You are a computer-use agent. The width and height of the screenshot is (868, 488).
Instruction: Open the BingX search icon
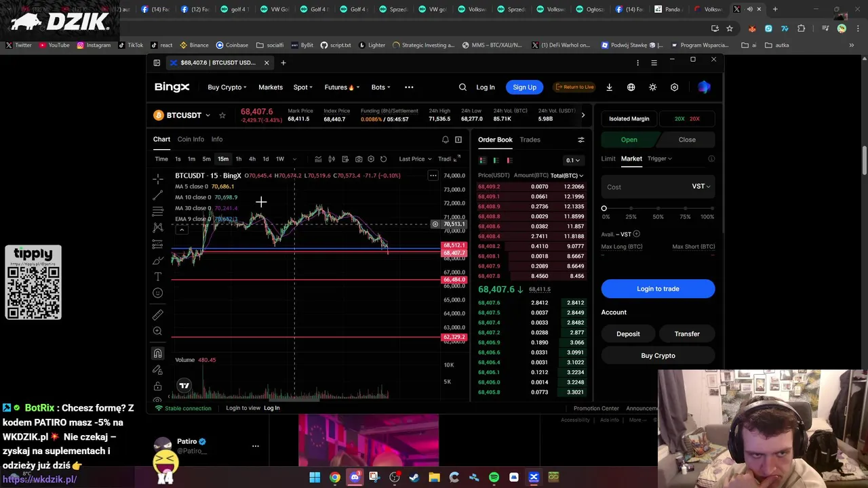(462, 87)
